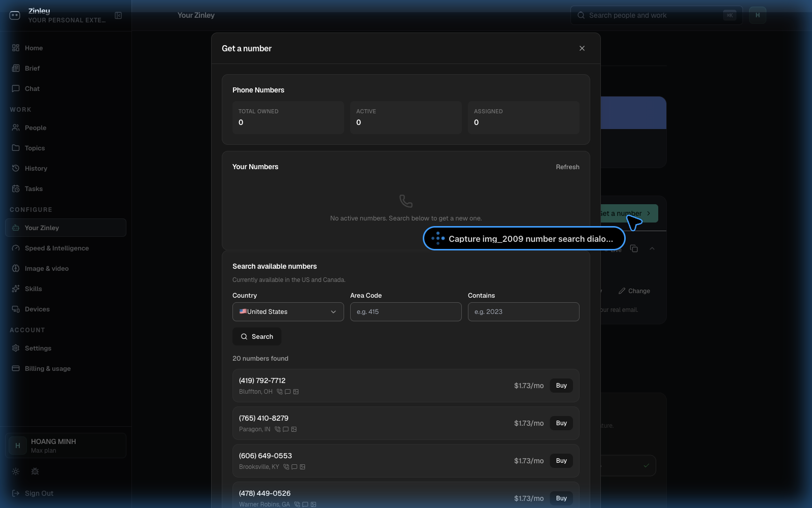Go to Chat in sidebar
Viewport: 812px width, 508px height.
tap(65, 88)
